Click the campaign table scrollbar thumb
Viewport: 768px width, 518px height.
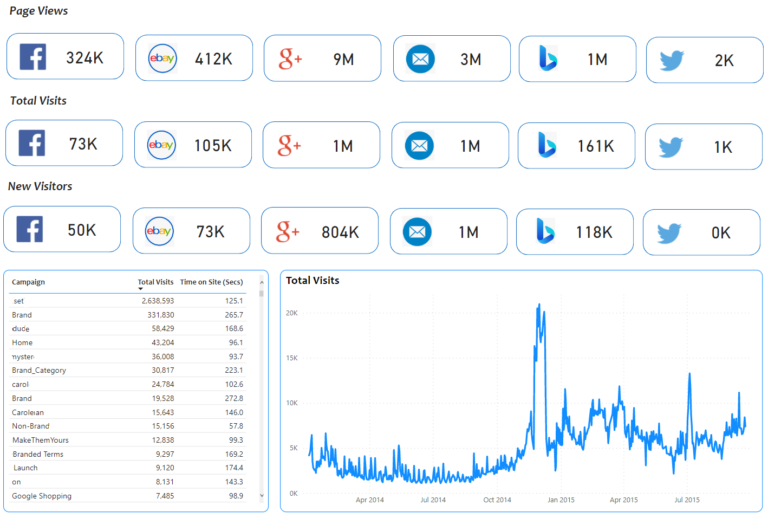[262, 294]
